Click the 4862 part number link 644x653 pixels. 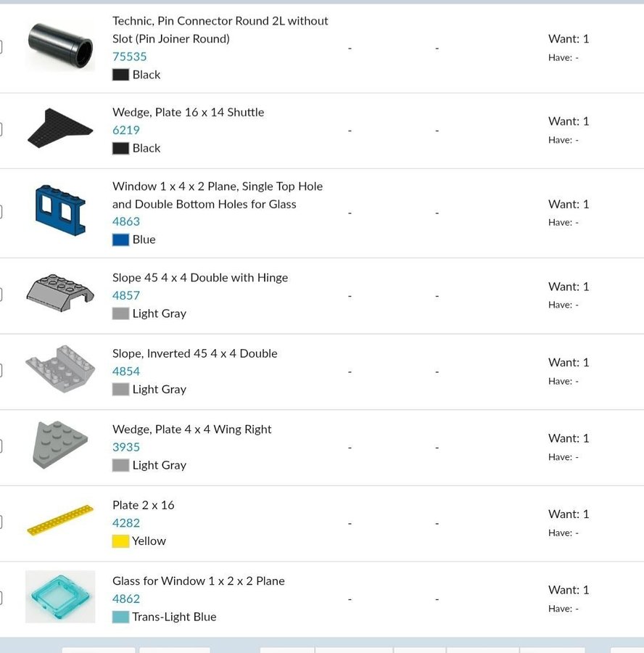click(126, 599)
